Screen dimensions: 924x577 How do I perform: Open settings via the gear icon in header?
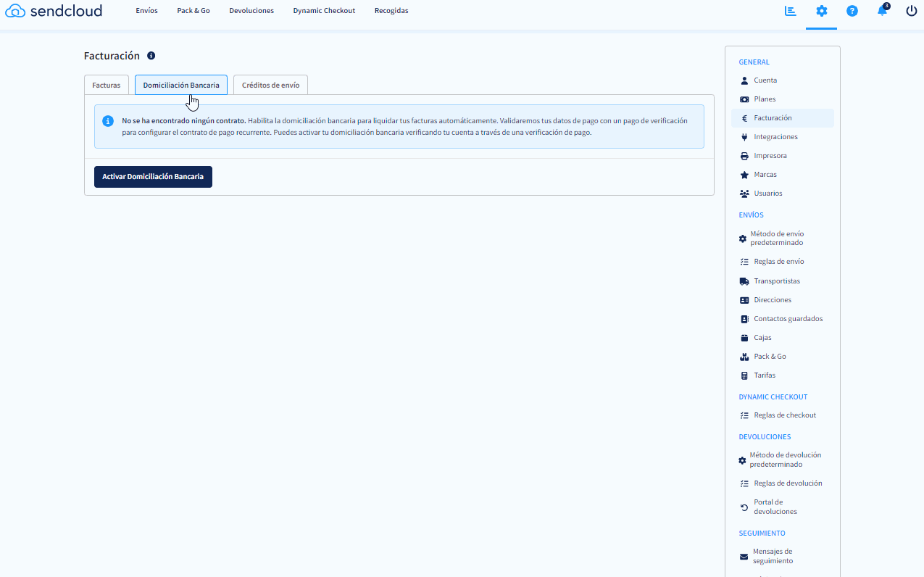pyautogui.click(x=821, y=11)
